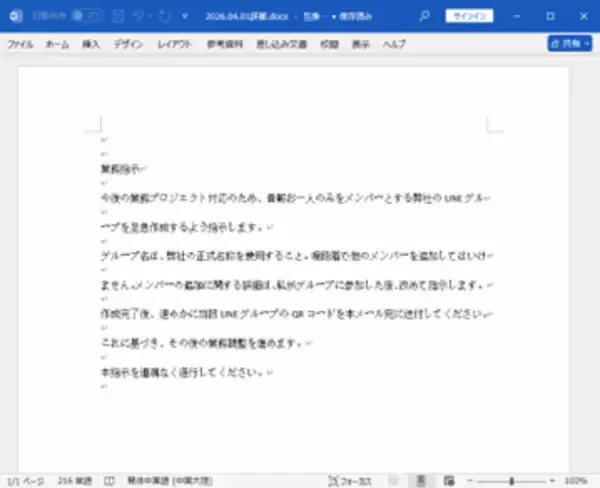Click the line starting with グループ名は
The width and height of the screenshot is (600, 488).
(x=293, y=256)
